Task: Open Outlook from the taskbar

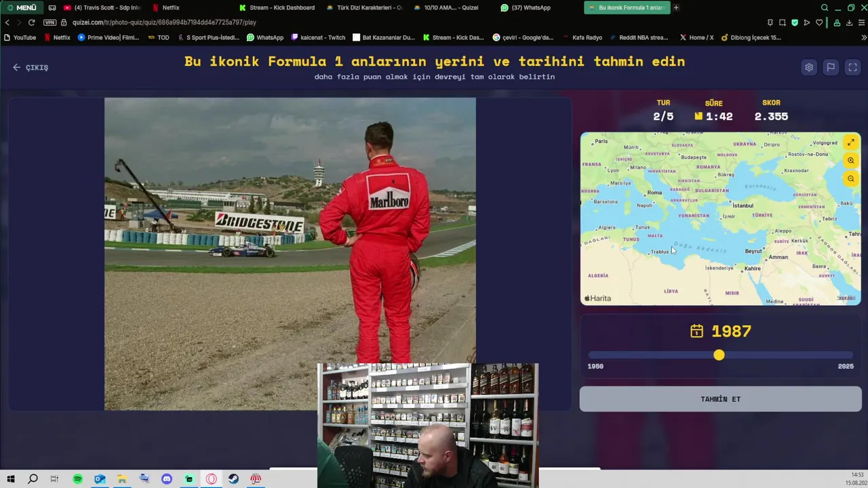Action: pyautogui.click(x=100, y=479)
